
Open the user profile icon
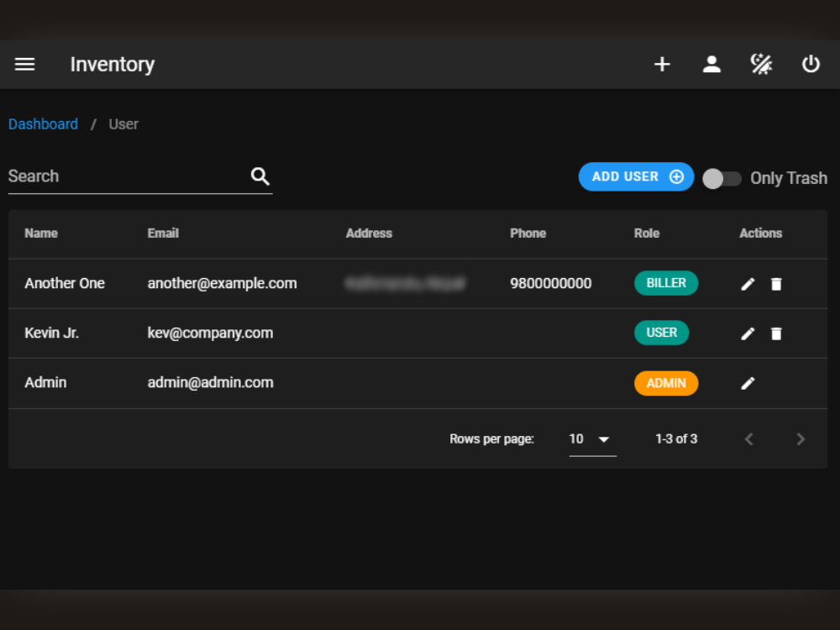point(711,65)
